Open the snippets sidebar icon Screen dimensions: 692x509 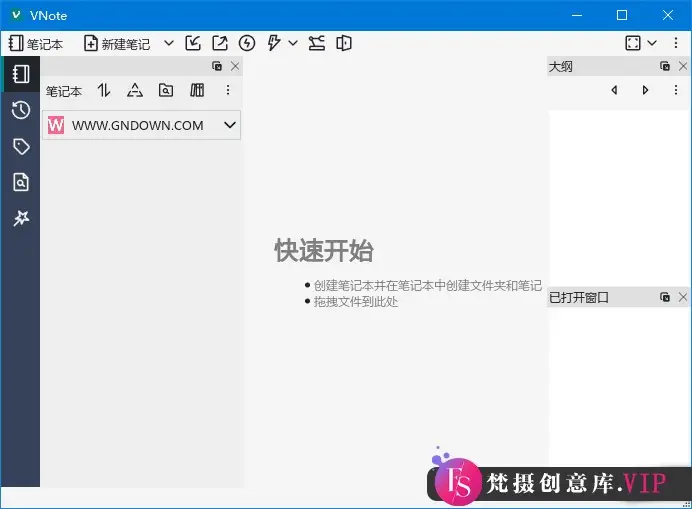[21, 218]
